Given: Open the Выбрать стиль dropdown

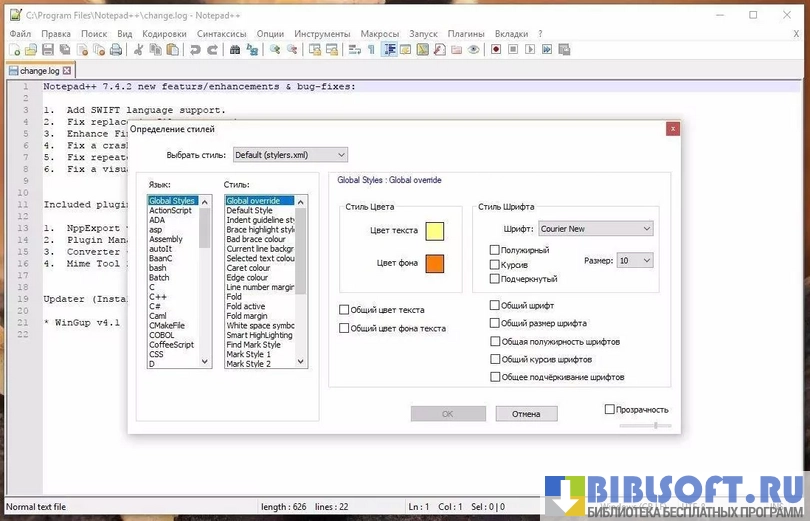Looking at the screenshot, I should coord(290,155).
